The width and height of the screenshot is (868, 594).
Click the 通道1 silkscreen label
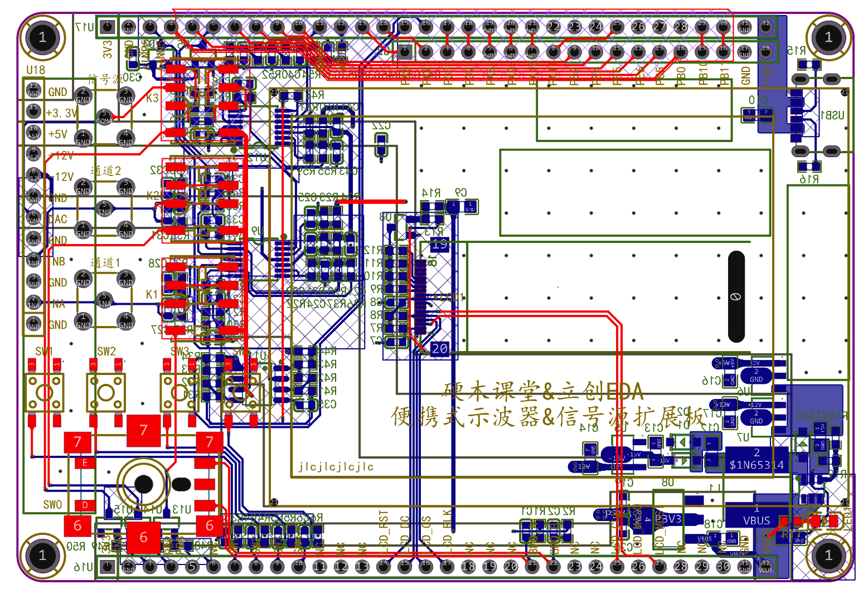(106, 262)
